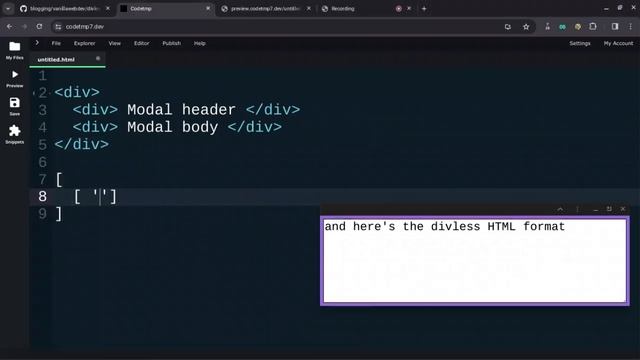The image size is (640, 360).
Task: Open the My Files sidebar panel
Action: tap(14, 51)
